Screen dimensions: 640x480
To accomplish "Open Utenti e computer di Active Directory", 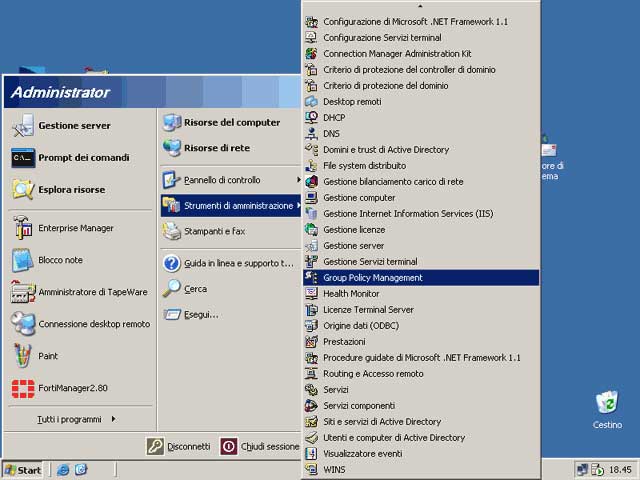I will click(421, 438).
